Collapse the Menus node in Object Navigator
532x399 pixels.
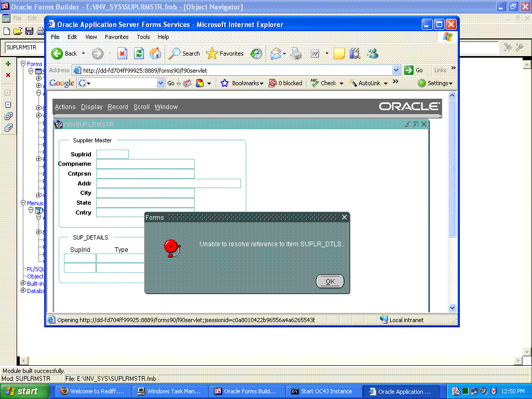(23, 203)
